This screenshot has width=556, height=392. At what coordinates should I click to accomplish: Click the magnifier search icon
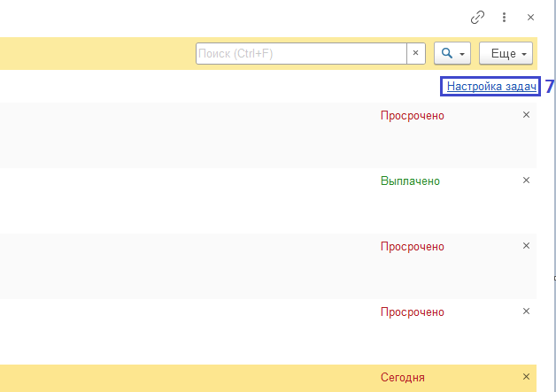tap(447, 53)
